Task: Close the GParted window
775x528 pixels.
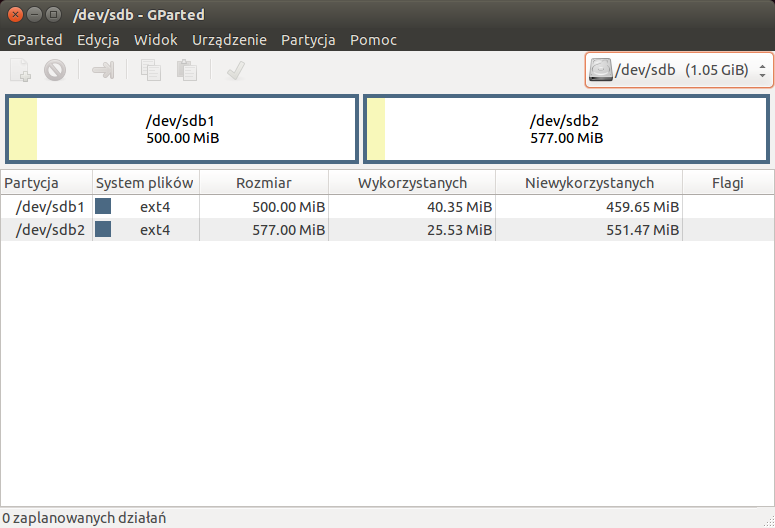Action: coord(15,15)
